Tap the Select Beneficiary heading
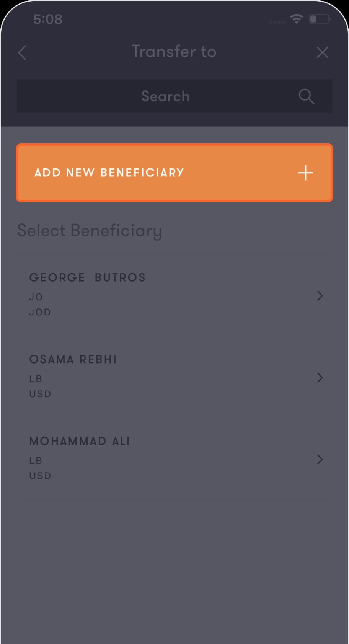This screenshot has width=349, height=644. 90,231
